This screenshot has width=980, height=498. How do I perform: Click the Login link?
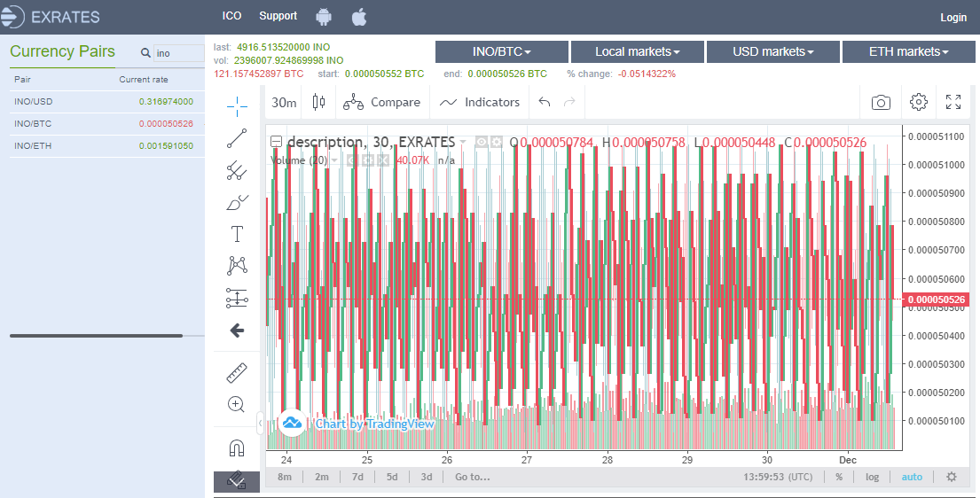pyautogui.click(x=953, y=18)
